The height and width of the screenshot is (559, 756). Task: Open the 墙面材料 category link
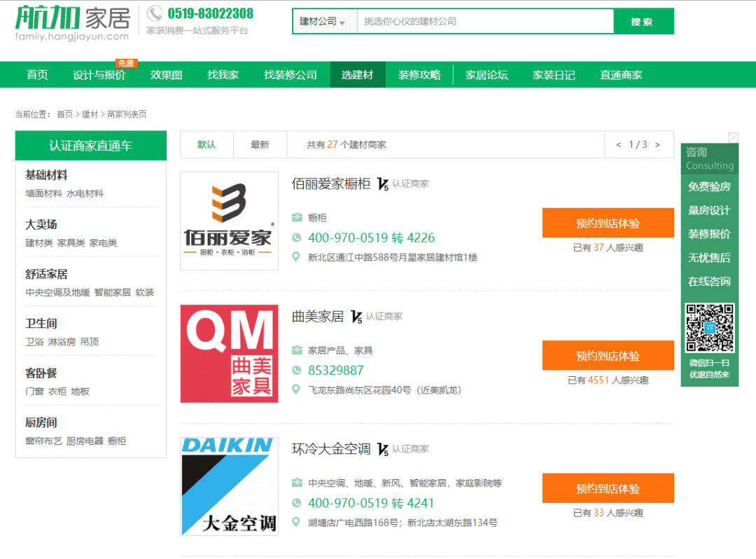43,193
